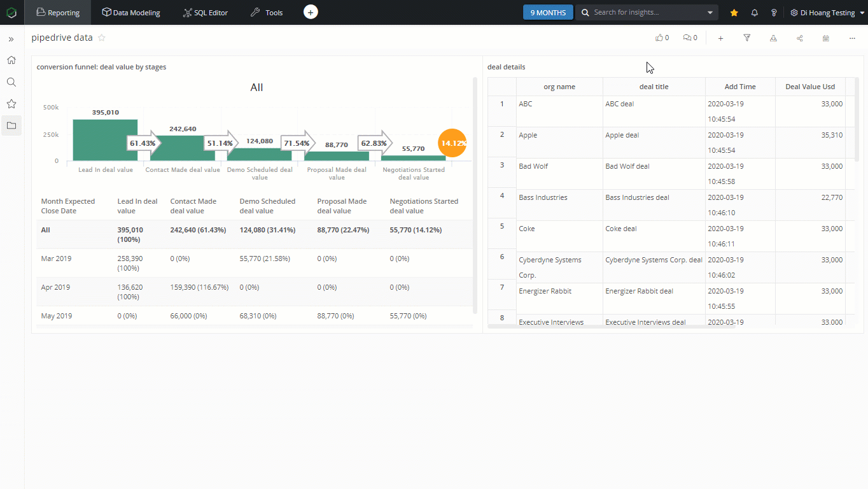Click the Search for insights field
The image size is (868, 489).
point(643,13)
